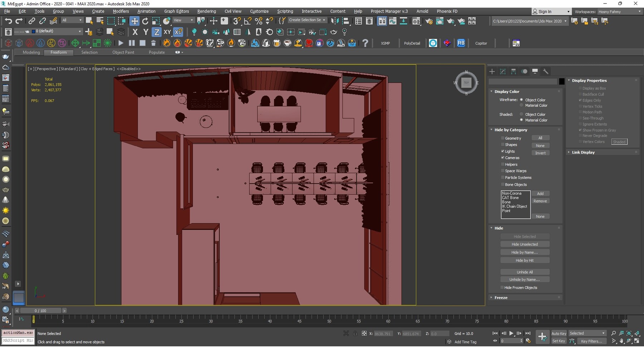Viewport: 644px width, 349px height.
Task: Open the Rendering menu
Action: pos(206,11)
